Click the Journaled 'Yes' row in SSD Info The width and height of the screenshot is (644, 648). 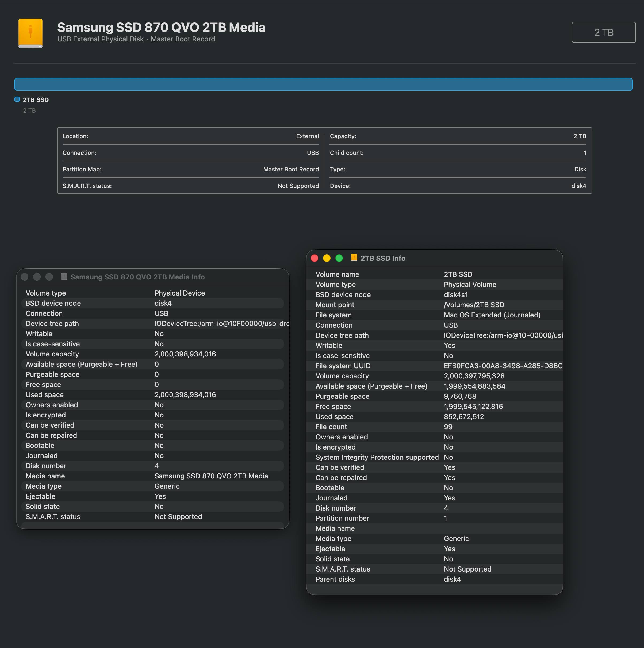tap(434, 498)
